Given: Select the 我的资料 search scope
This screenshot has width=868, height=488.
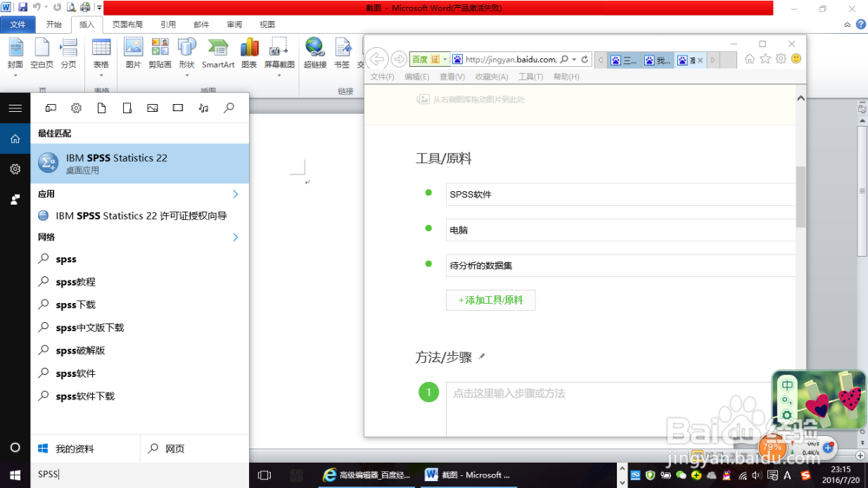Looking at the screenshot, I should pyautogui.click(x=85, y=449).
